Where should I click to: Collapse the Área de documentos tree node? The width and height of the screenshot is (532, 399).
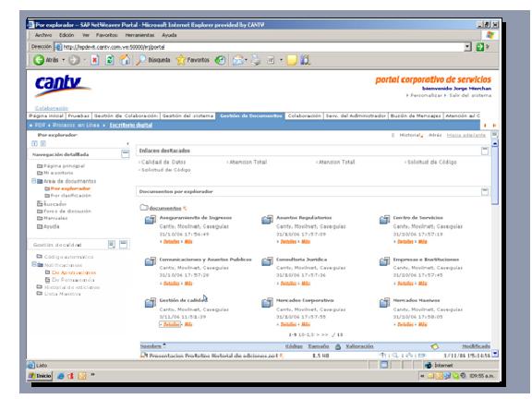pyautogui.click(x=33, y=181)
